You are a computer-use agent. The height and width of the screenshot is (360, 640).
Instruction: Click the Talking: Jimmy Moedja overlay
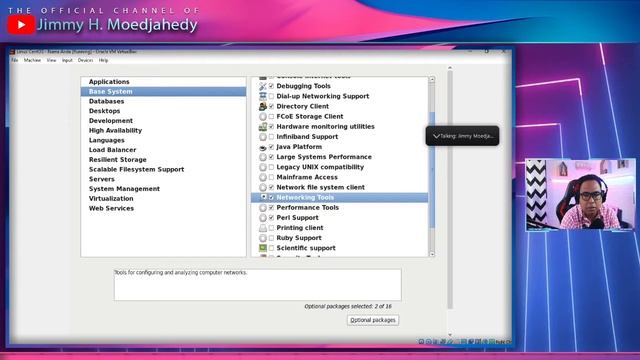pyautogui.click(x=462, y=136)
